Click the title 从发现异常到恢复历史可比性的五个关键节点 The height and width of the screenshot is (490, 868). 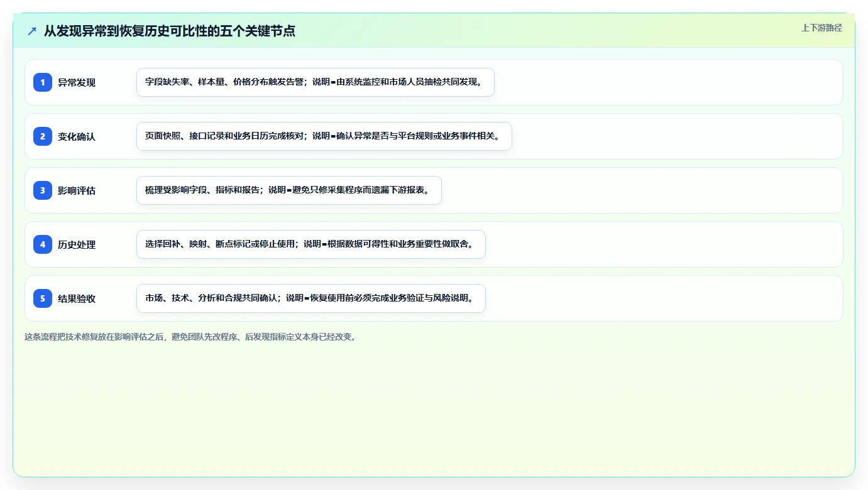pyautogui.click(x=170, y=31)
